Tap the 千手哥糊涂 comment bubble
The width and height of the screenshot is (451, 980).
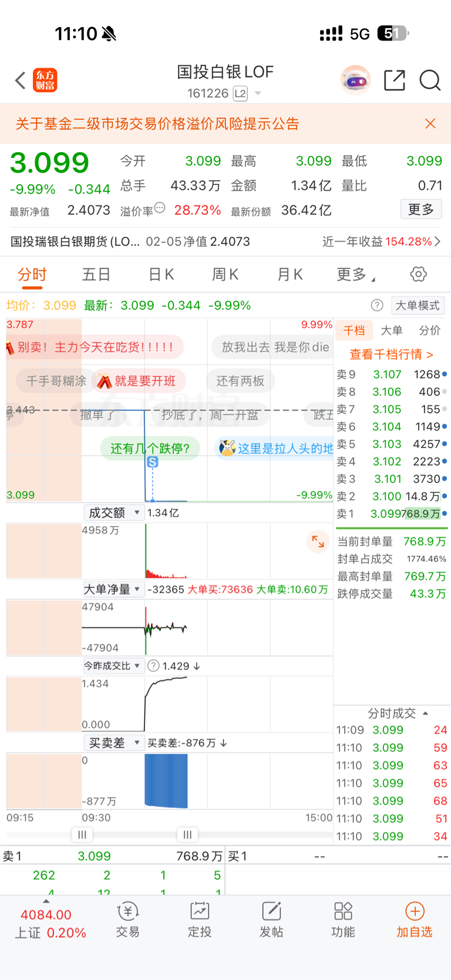[x=53, y=381]
